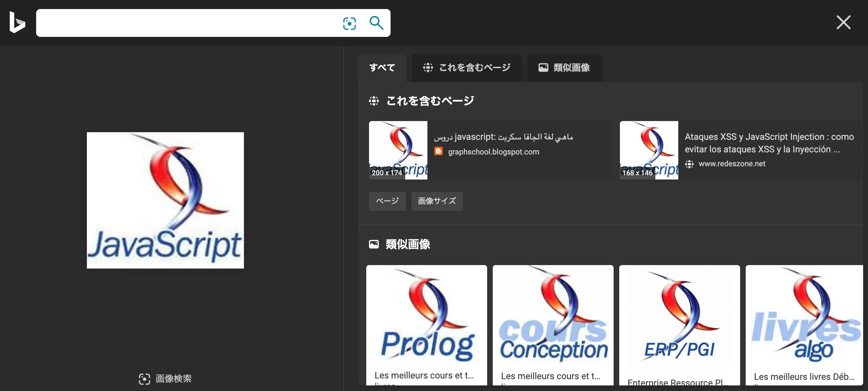Close the image search overlay
The height and width of the screenshot is (391, 868).
coord(843,23)
